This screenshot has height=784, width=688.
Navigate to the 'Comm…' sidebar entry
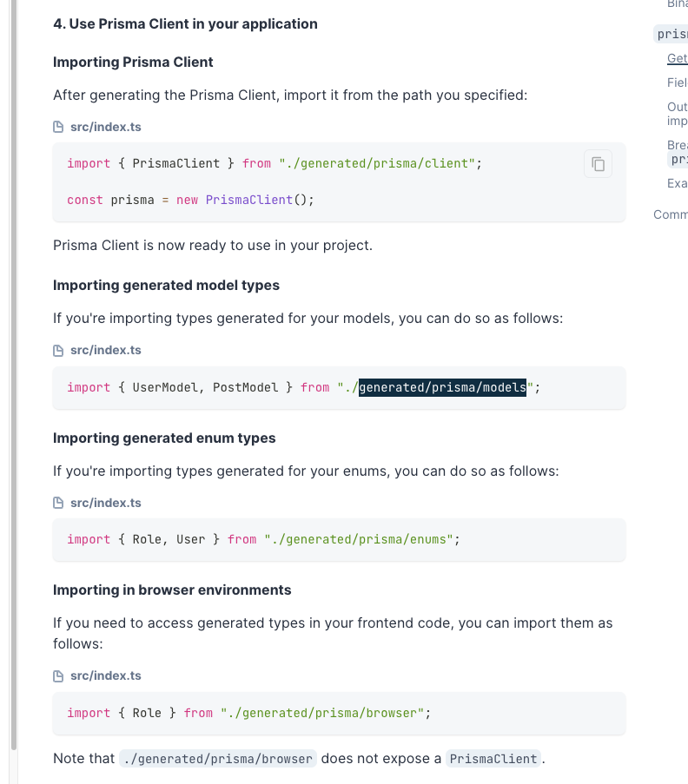point(670,214)
